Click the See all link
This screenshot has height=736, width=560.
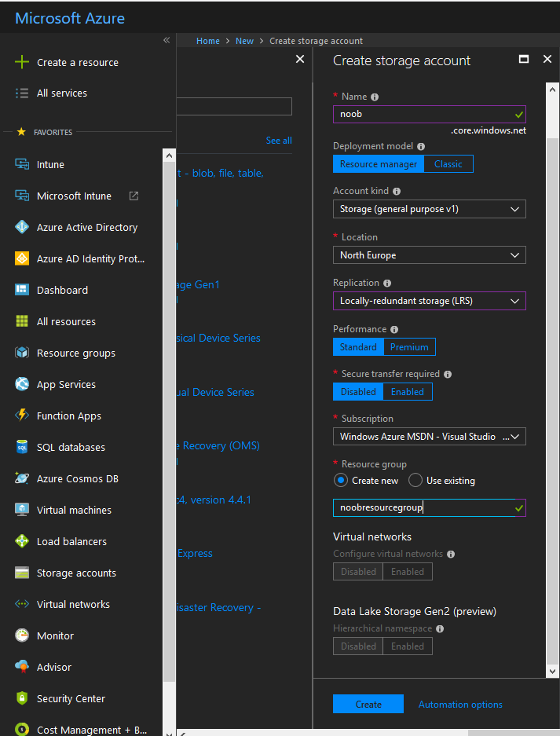pos(279,141)
